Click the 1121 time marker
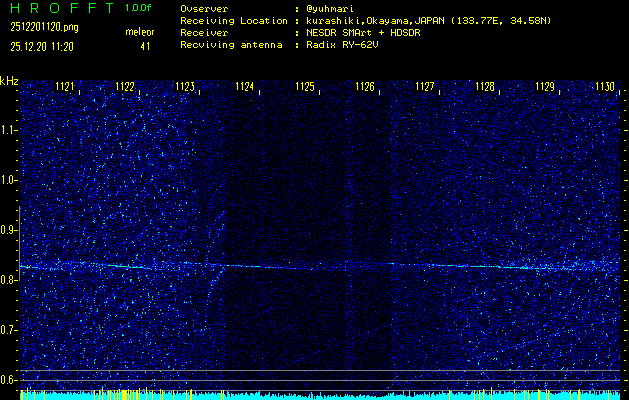This screenshot has height=400, width=629. click(x=66, y=87)
